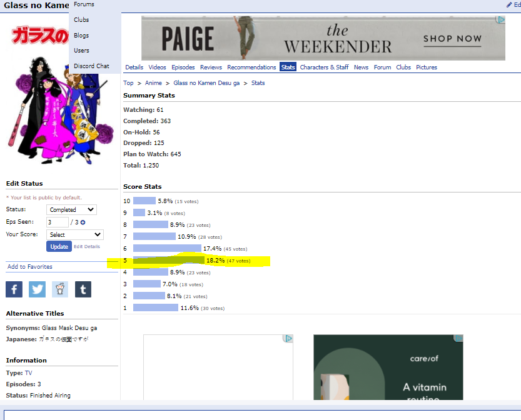521x420 pixels.
Task: Click the 5.8% (15 votes) text
Action: point(178,201)
